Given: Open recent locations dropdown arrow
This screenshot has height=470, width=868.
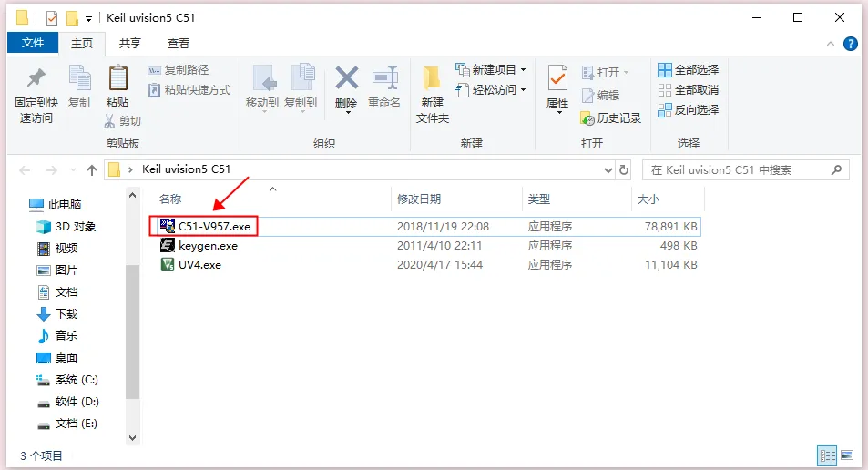Looking at the screenshot, I should pos(73,170).
